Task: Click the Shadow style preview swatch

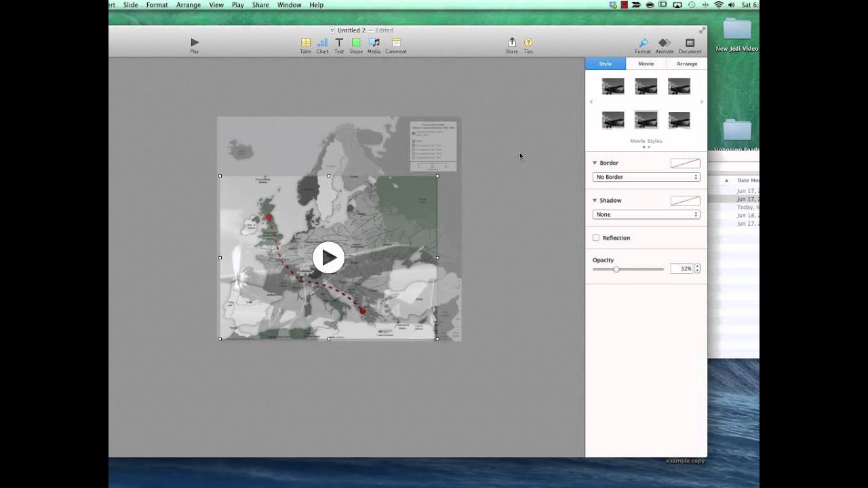Action: pyautogui.click(x=685, y=201)
